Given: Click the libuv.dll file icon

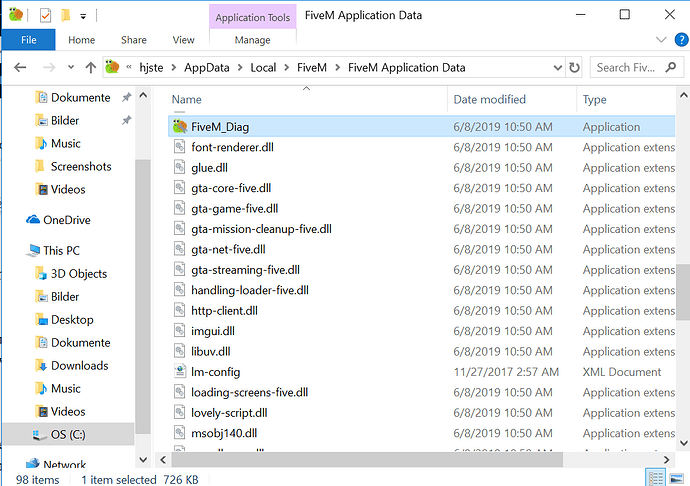Looking at the screenshot, I should [x=180, y=351].
